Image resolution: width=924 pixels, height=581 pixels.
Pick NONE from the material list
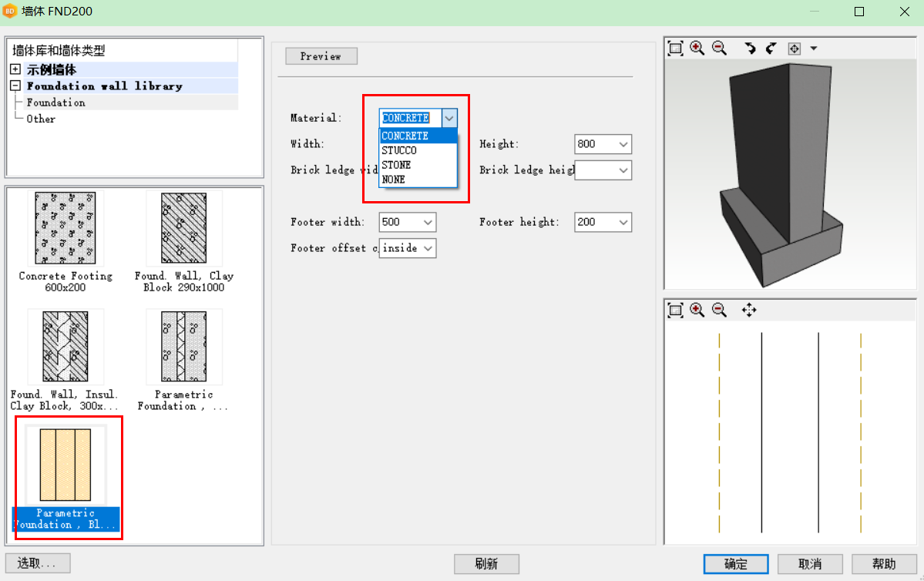[x=418, y=180]
